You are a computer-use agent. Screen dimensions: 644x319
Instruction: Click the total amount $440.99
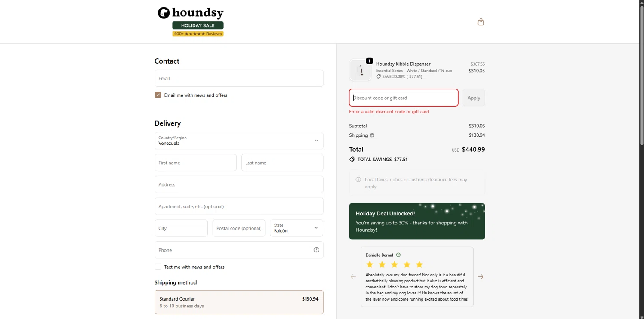coord(473,150)
